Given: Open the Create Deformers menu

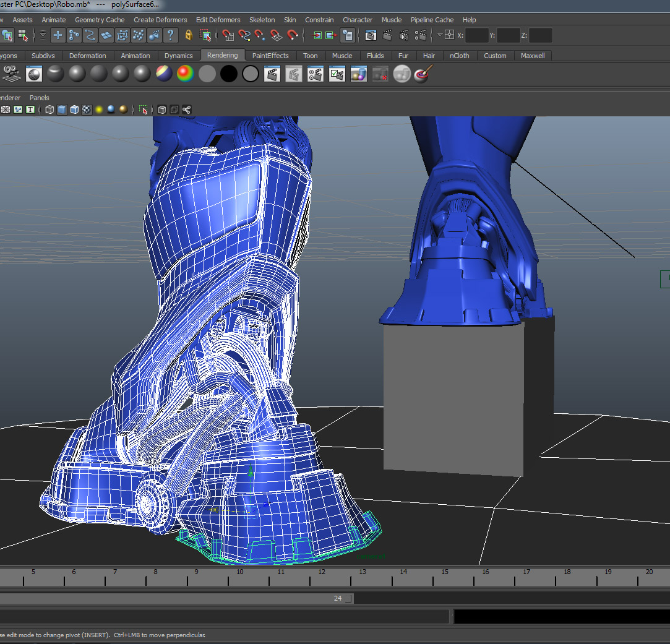Looking at the screenshot, I should (160, 20).
